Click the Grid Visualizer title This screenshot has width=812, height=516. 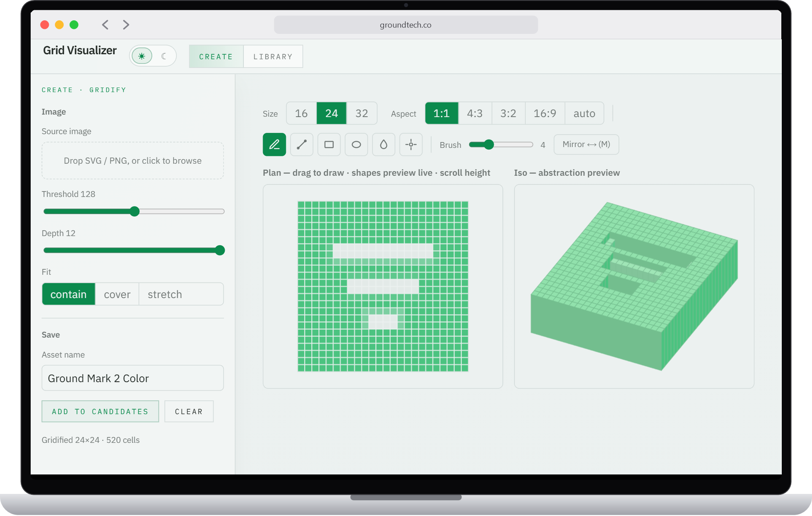tap(80, 50)
